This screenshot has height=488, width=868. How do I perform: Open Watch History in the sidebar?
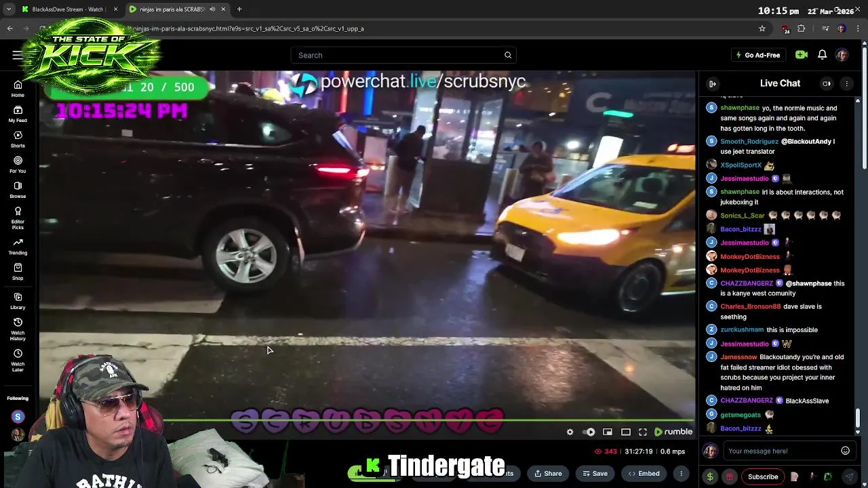[18, 329]
